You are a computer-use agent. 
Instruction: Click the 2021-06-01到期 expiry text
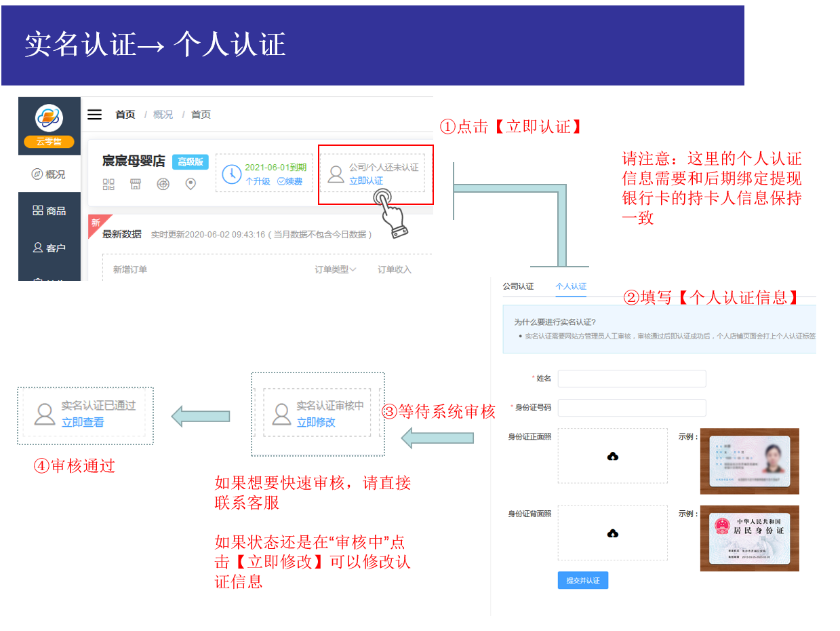click(276, 168)
